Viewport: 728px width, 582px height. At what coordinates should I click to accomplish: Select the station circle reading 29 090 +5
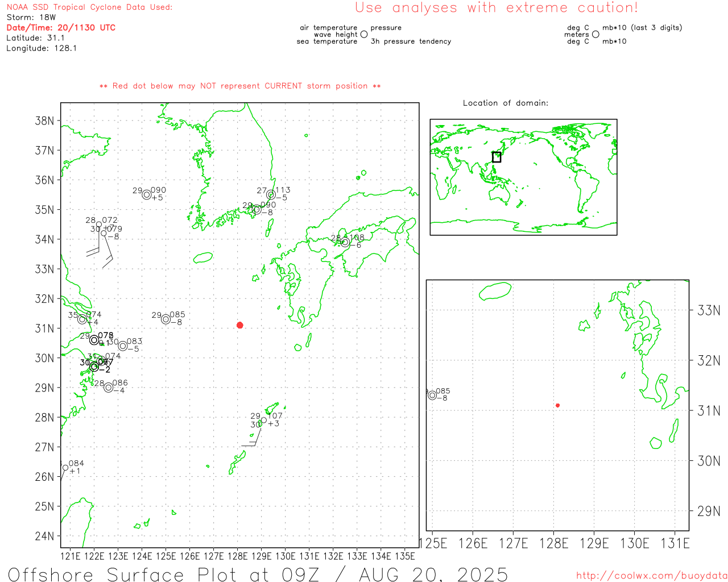(x=147, y=195)
